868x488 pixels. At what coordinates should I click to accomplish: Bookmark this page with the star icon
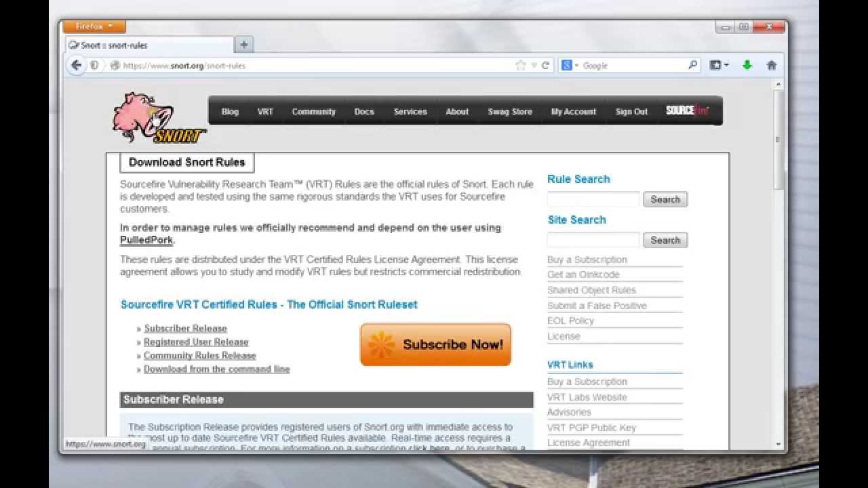(x=520, y=66)
